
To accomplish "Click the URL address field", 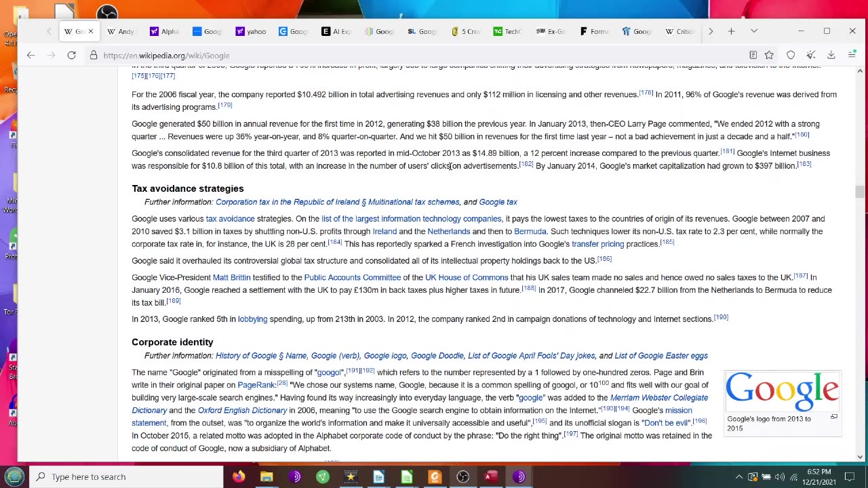I will click(x=407, y=55).
